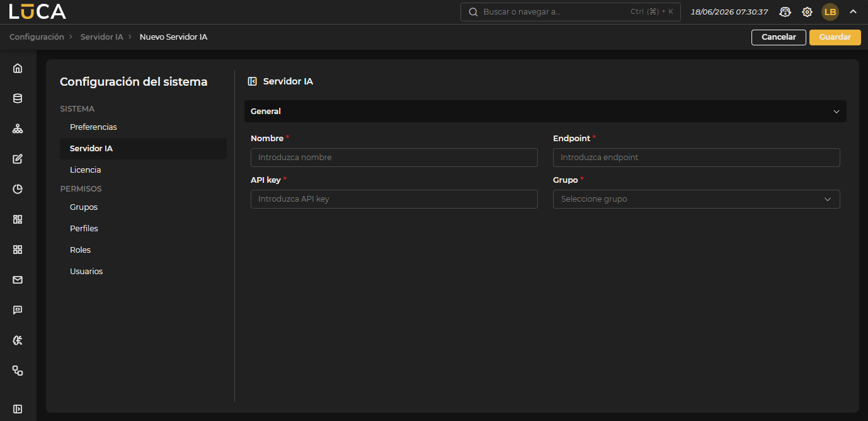Viewport: 868px width, 421px height.
Task: Expand the chevron next to LB avatar
Action: 853,11
